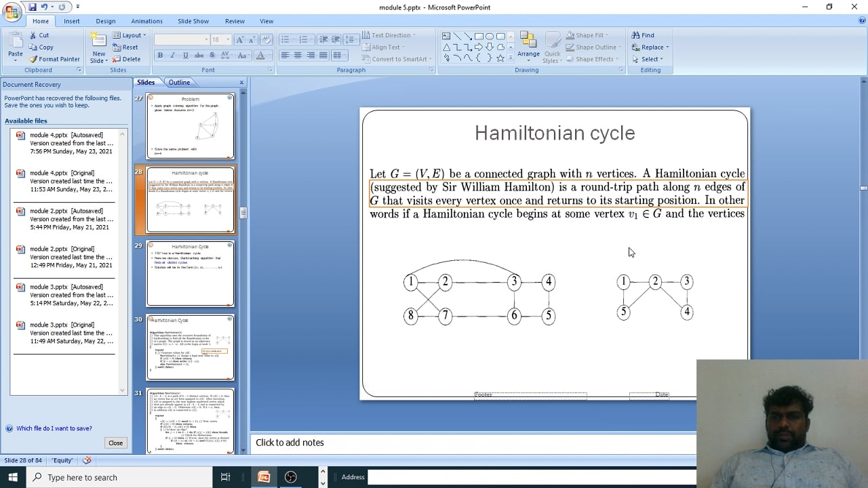
Task: Open the font size dropdown
Action: coord(229,40)
